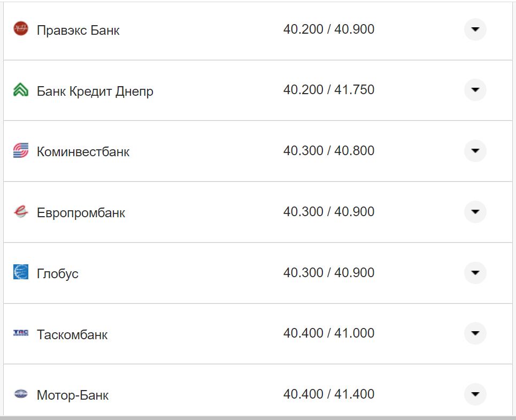This screenshot has height=420, width=516.
Task: Click the Мотор-Банк logo icon
Action: (x=20, y=394)
